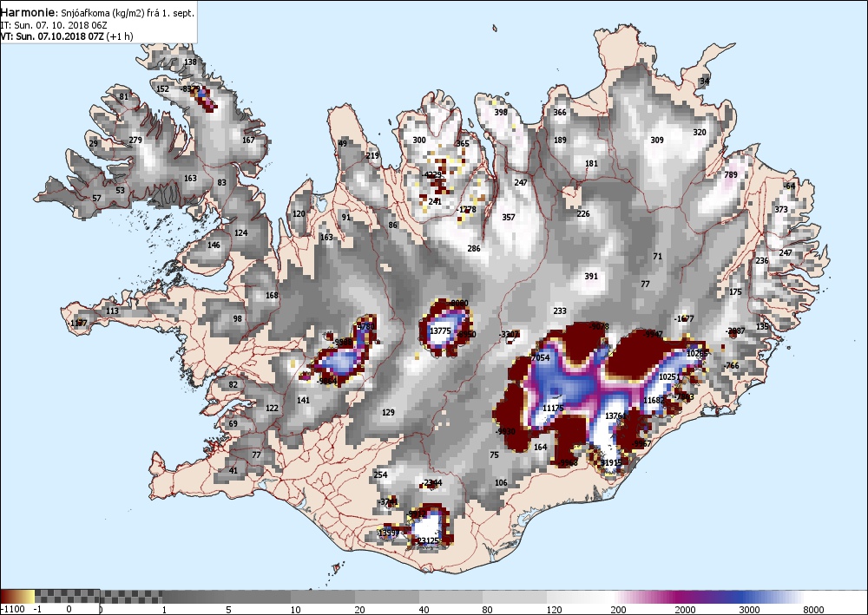The width and height of the screenshot is (868, 615).
Task: Click map value 152 in the Westfjords
Action: pyautogui.click(x=163, y=88)
